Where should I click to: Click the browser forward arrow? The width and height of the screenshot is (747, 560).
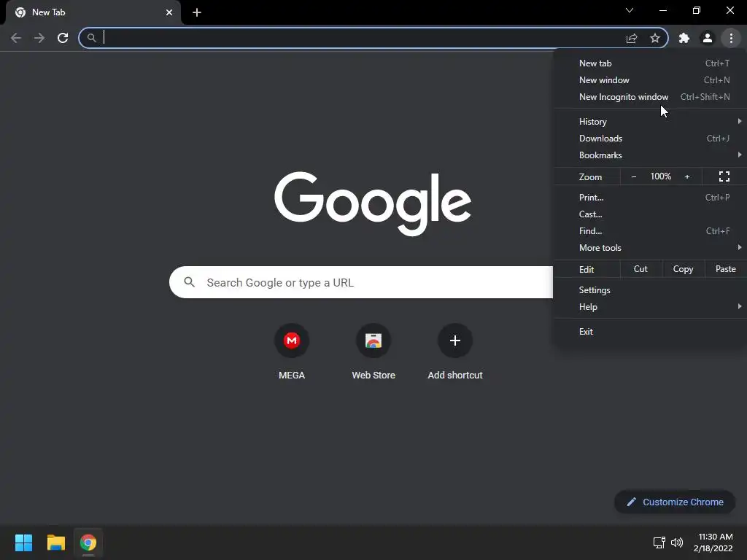pyautogui.click(x=39, y=38)
